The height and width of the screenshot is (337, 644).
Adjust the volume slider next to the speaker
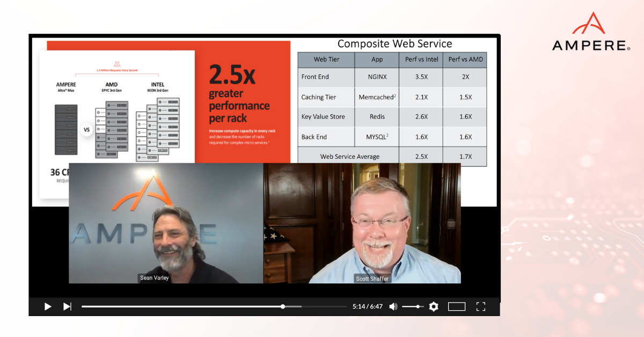[x=412, y=306]
